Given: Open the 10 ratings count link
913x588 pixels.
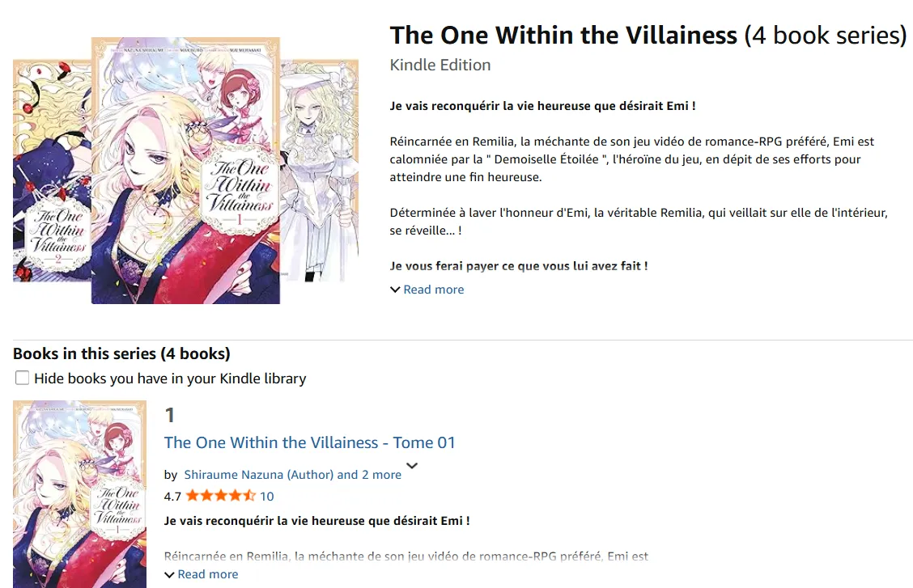Looking at the screenshot, I should [x=266, y=496].
